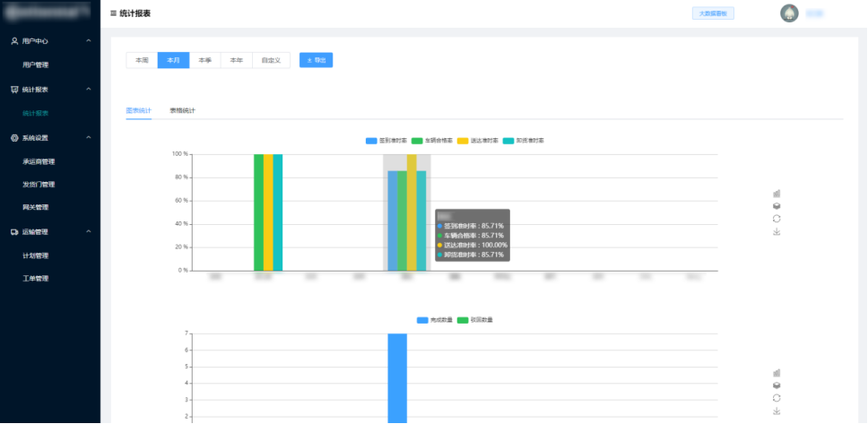Switch upper chart to bar chart view
This screenshot has height=424, width=868.
(x=777, y=193)
